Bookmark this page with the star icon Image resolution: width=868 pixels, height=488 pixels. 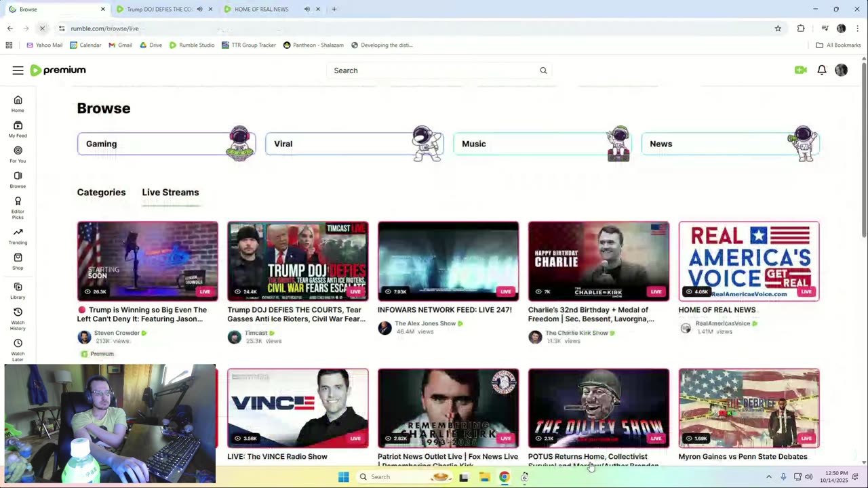pyautogui.click(x=778, y=28)
